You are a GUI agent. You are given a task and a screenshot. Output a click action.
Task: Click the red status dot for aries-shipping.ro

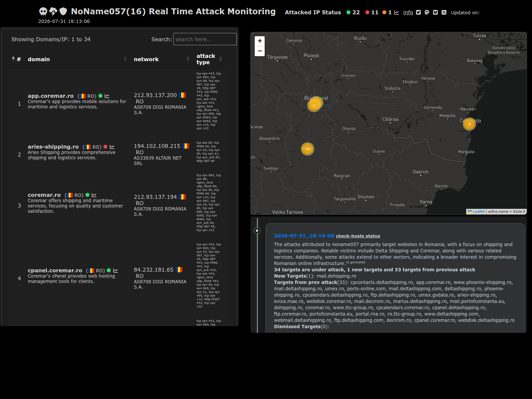point(105,147)
